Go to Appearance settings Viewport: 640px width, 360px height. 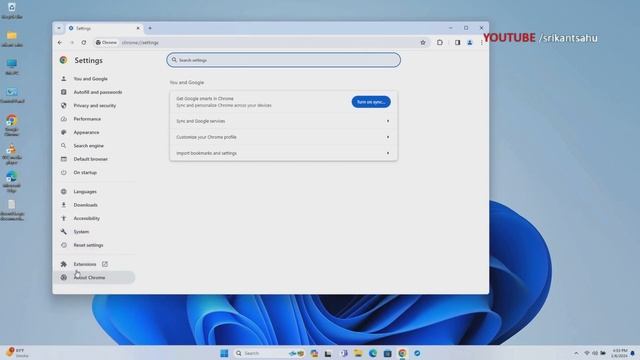click(86, 132)
